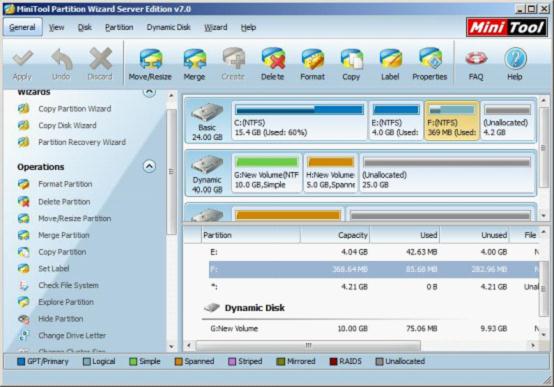Select the 4.2 GB unallocated space block

tap(507, 121)
